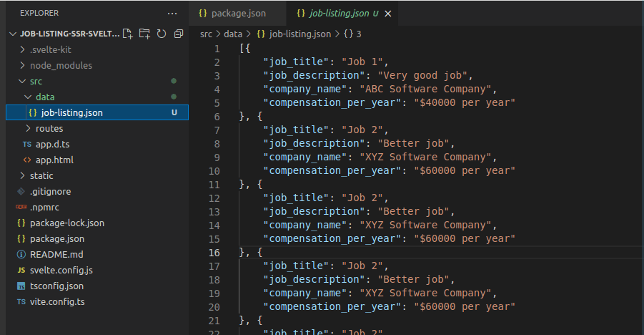The height and width of the screenshot is (335, 644).
Task: Click "XYZ Software Company" on line 9
Action: pyautogui.click(x=425, y=157)
